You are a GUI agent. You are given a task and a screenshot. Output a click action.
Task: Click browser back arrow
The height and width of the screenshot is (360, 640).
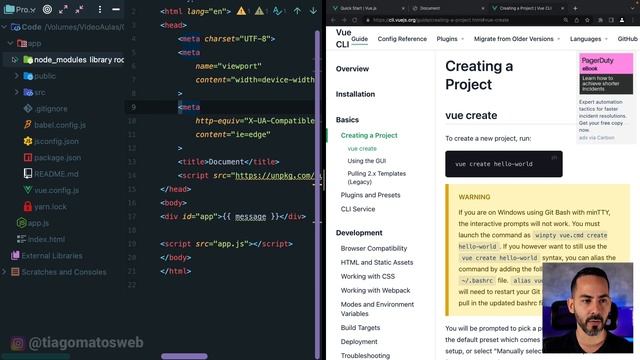click(x=333, y=20)
